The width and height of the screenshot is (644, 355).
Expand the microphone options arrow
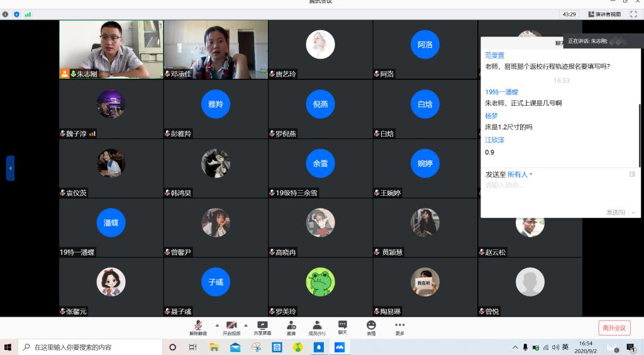(217, 325)
